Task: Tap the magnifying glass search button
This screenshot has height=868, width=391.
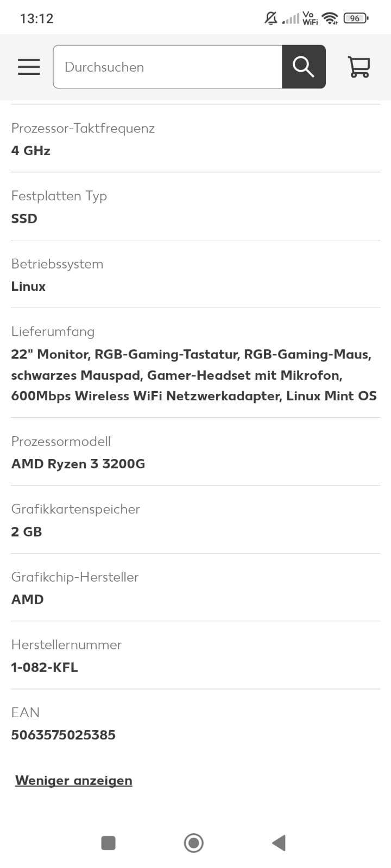Action: [304, 67]
